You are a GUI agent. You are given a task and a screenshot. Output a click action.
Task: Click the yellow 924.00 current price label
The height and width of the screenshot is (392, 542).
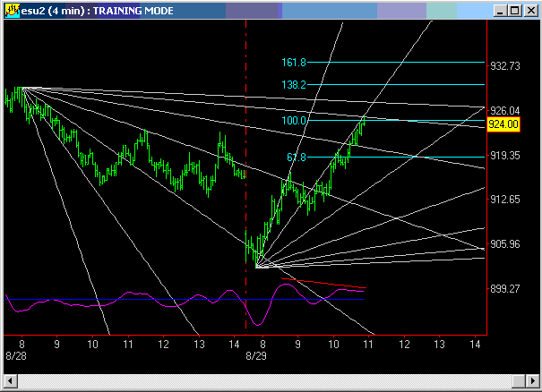click(503, 124)
